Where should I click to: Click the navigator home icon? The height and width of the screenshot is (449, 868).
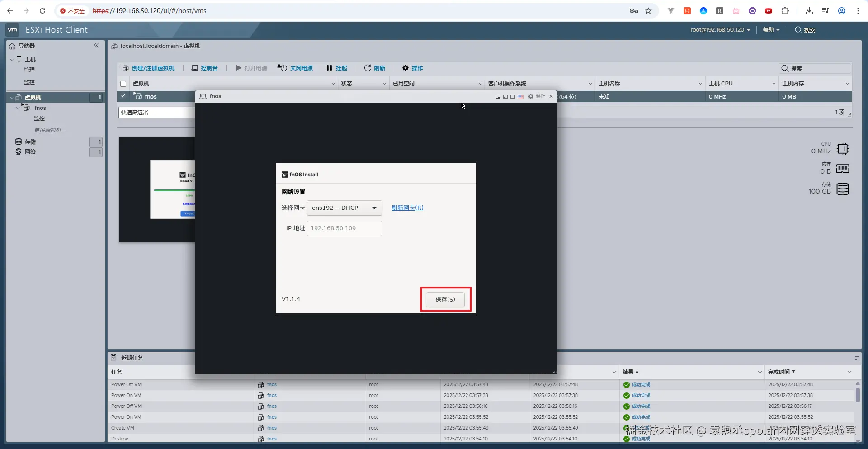pos(12,46)
